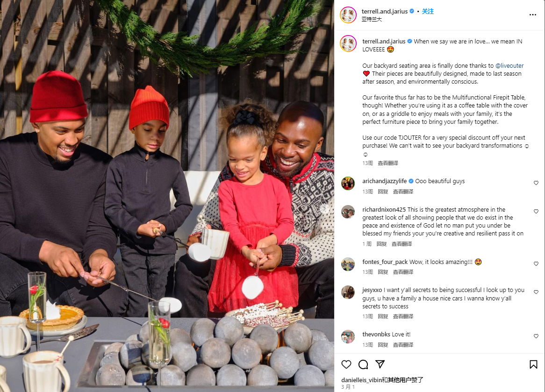View translation of the post caption

[x=388, y=163]
